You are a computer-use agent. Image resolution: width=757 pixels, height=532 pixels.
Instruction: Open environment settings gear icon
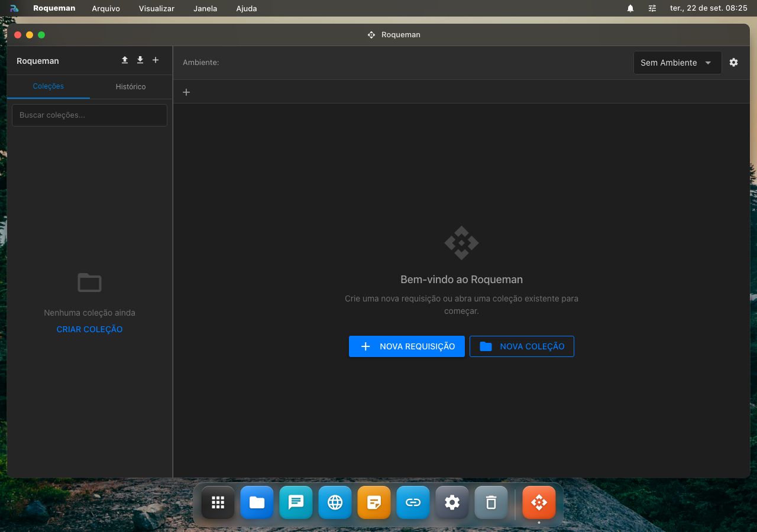pos(734,63)
